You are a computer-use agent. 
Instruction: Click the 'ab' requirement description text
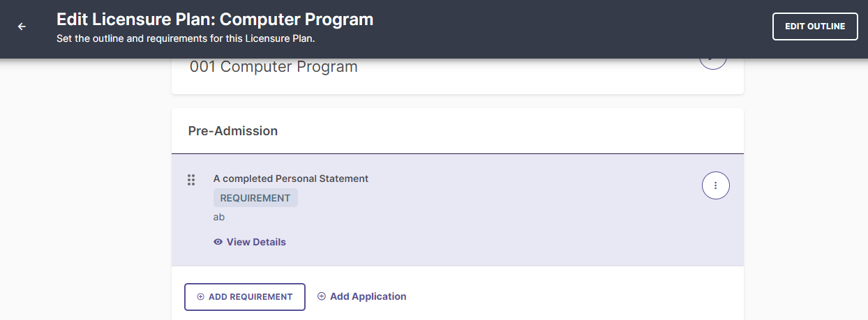[219, 217]
